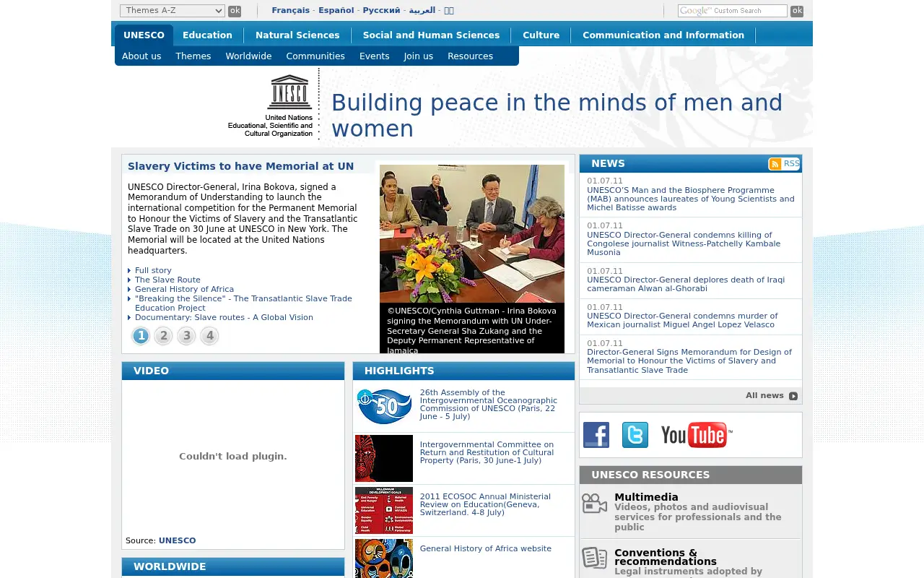The height and width of the screenshot is (578, 924).
Task: Click the UNESCO temple logo
Action: (x=290, y=92)
